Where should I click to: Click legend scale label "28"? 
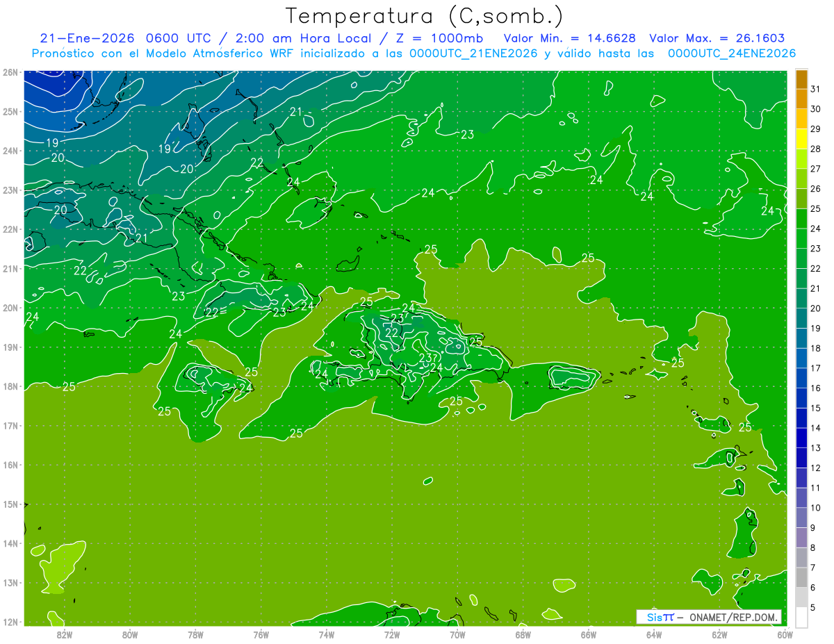pos(815,149)
